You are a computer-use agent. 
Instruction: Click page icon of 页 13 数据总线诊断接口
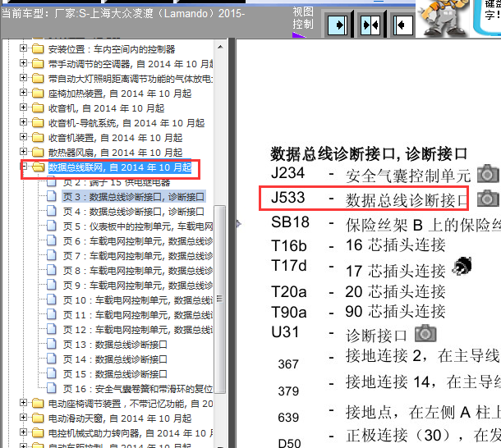point(52,344)
